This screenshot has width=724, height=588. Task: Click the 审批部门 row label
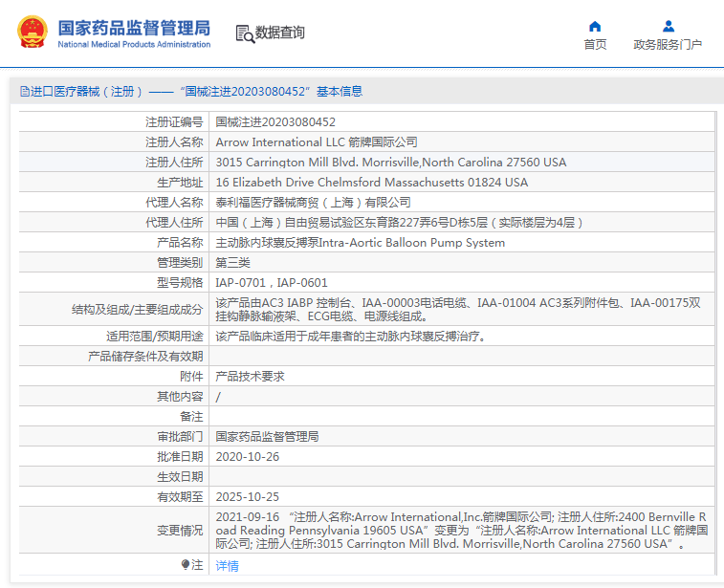[x=180, y=436]
